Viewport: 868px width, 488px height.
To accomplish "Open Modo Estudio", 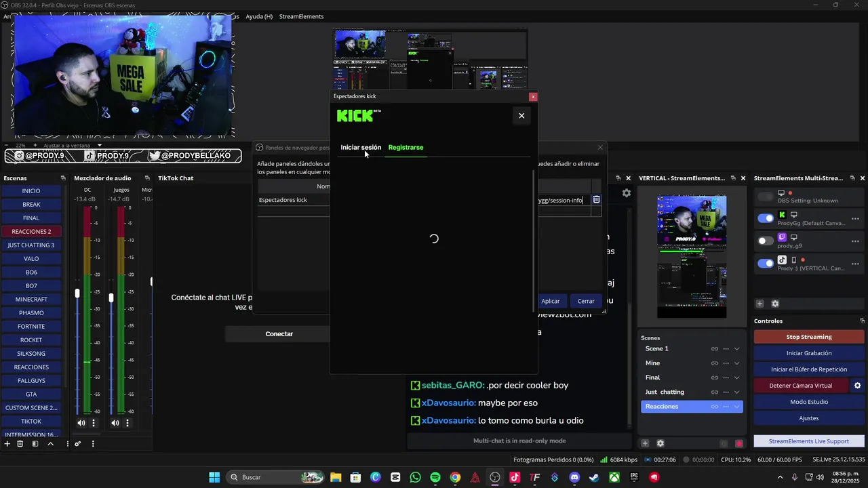I will pyautogui.click(x=809, y=402).
